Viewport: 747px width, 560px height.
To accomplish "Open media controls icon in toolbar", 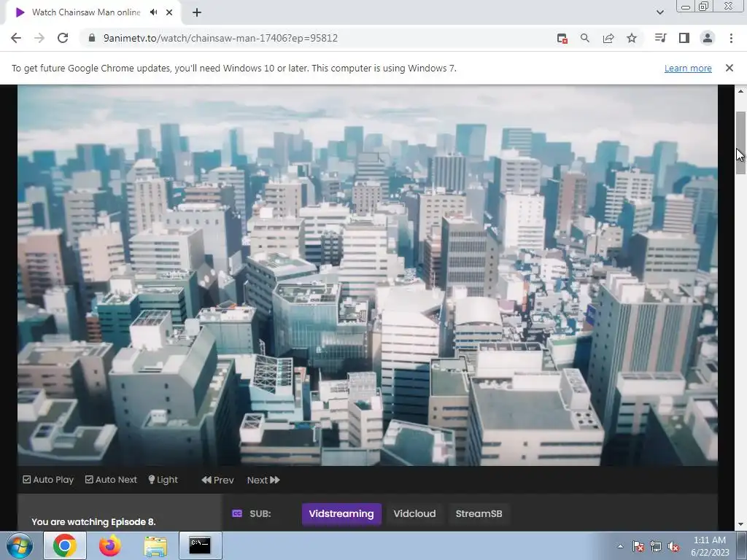I will tap(660, 38).
